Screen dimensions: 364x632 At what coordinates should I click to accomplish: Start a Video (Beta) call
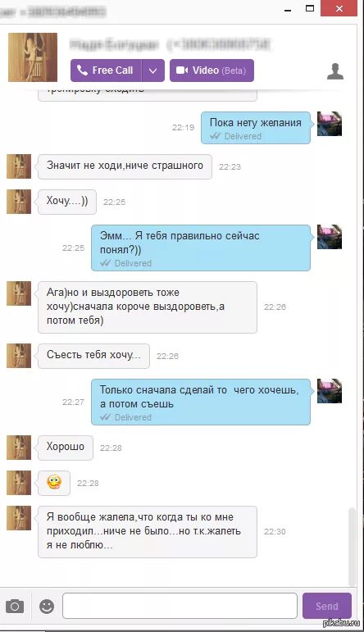tap(212, 70)
